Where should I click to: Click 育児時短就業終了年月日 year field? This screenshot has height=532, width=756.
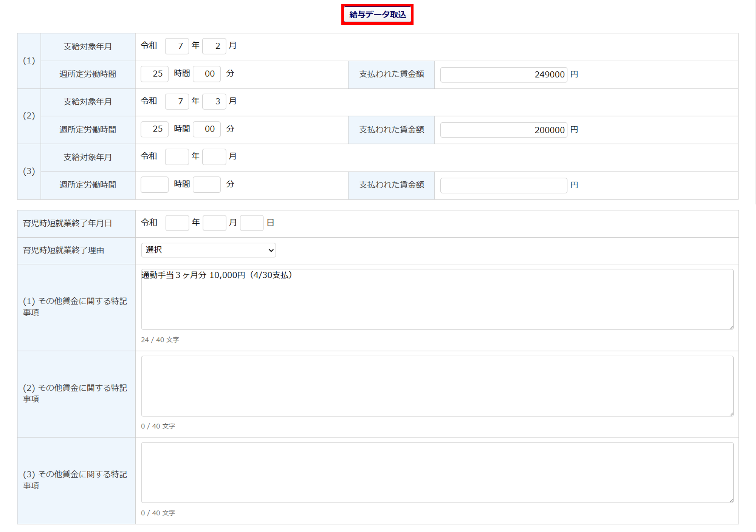tap(177, 223)
